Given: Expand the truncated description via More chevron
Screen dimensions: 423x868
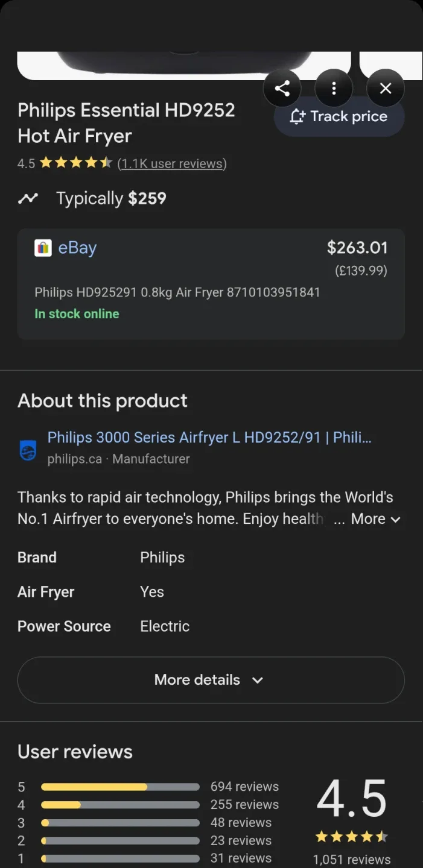Looking at the screenshot, I should pyautogui.click(x=395, y=520).
